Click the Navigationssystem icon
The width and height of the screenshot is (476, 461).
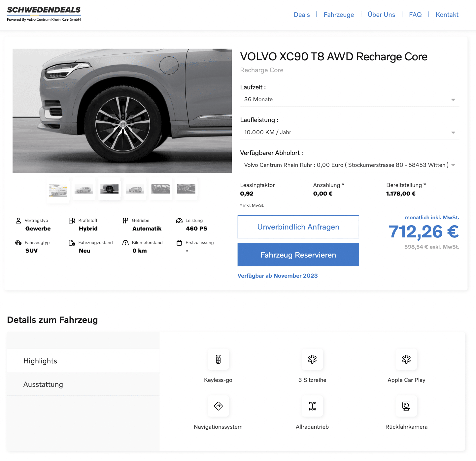click(x=218, y=406)
